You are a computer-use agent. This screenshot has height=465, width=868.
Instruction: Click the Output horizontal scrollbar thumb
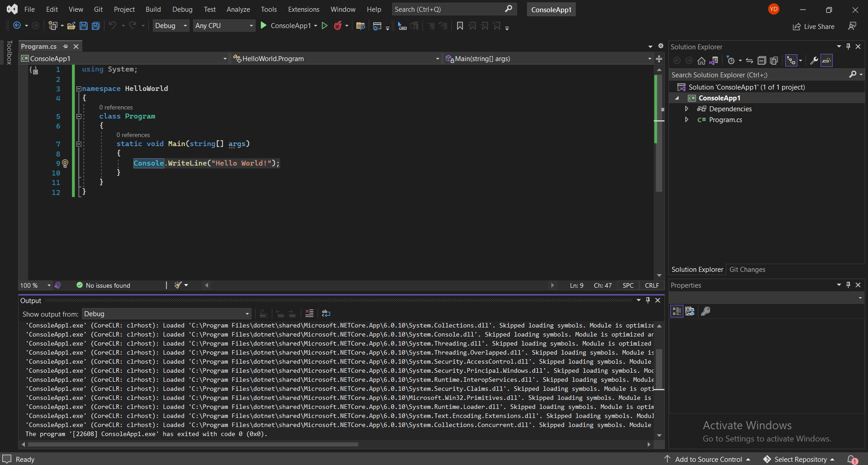[x=193, y=445]
